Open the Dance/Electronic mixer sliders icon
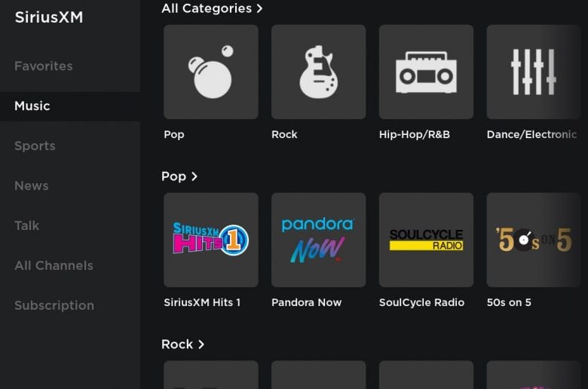The height and width of the screenshot is (389, 588). 534,72
